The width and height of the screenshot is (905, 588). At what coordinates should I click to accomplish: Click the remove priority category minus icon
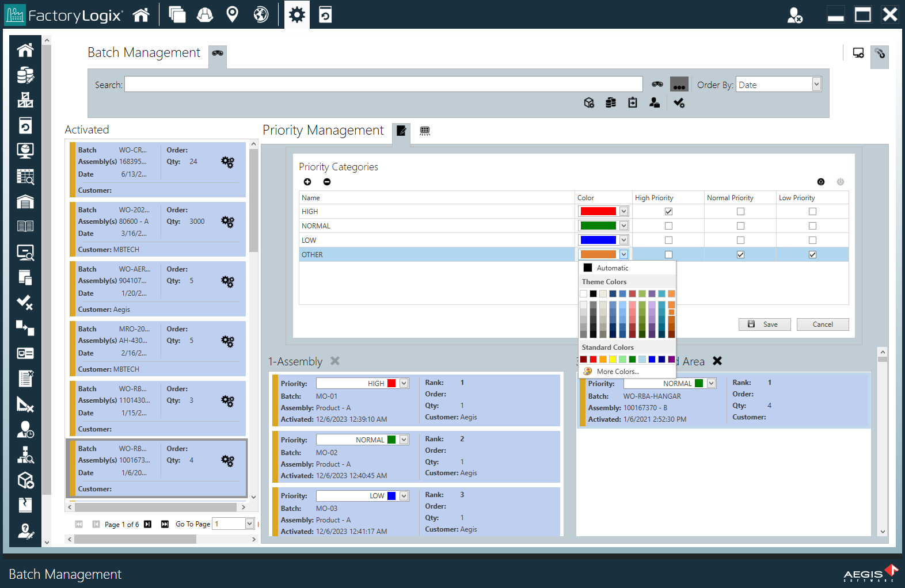pyautogui.click(x=327, y=182)
